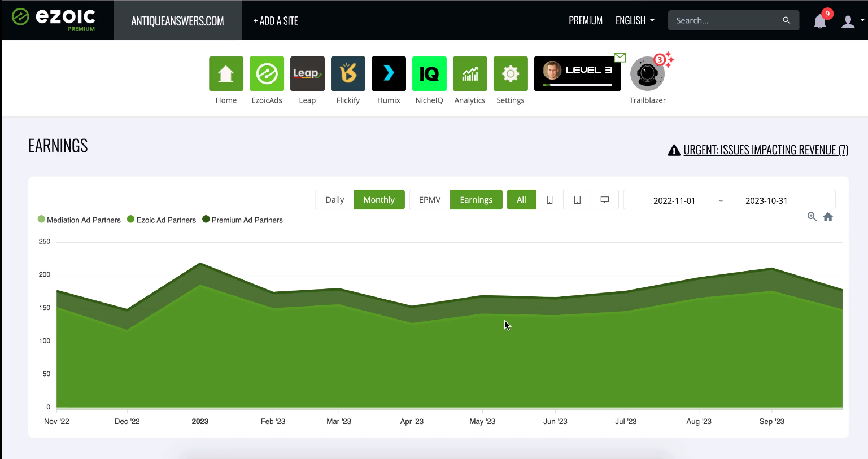Click + ADD A SITE
The height and width of the screenshot is (459, 868).
(276, 21)
